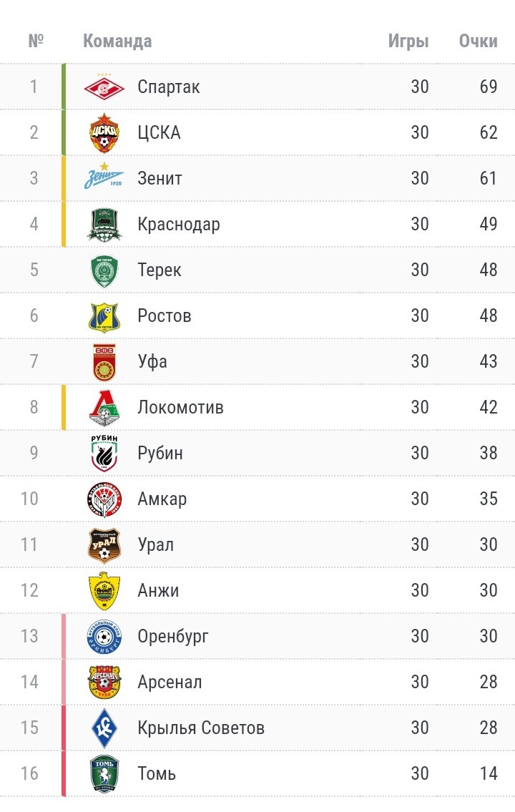
Task: Open the Zenit team logo
Action: [104, 176]
